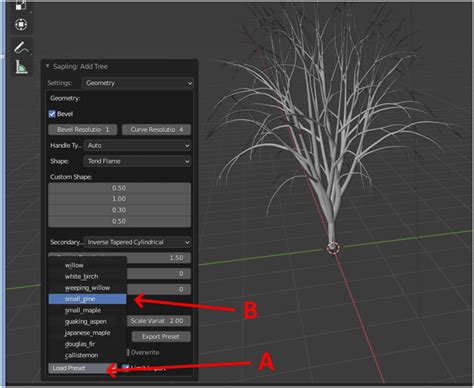Open the Secondary shape dropdown Inverse Tapered Cylindrical
This screenshot has height=388, width=474.
[137, 242]
